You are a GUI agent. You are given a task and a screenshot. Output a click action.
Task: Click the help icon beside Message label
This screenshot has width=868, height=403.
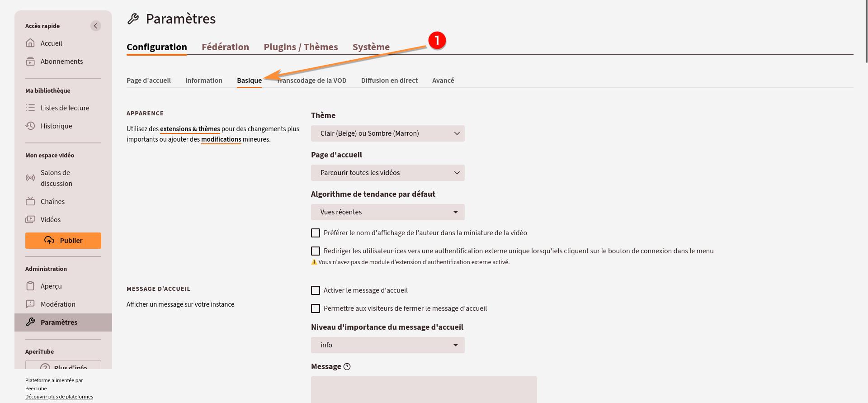(x=347, y=367)
